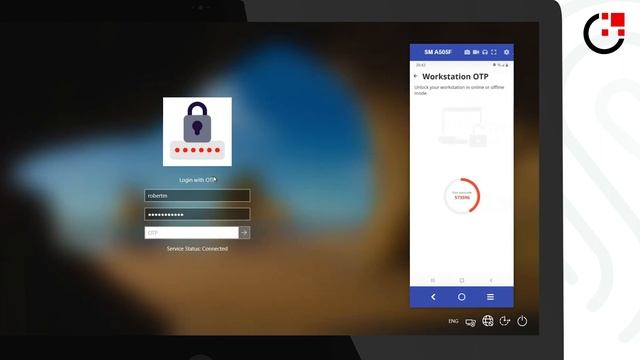Screen dimensions: 640x360
Task: Enter fullscreen mode in the SM A505F window
Action: (494, 52)
